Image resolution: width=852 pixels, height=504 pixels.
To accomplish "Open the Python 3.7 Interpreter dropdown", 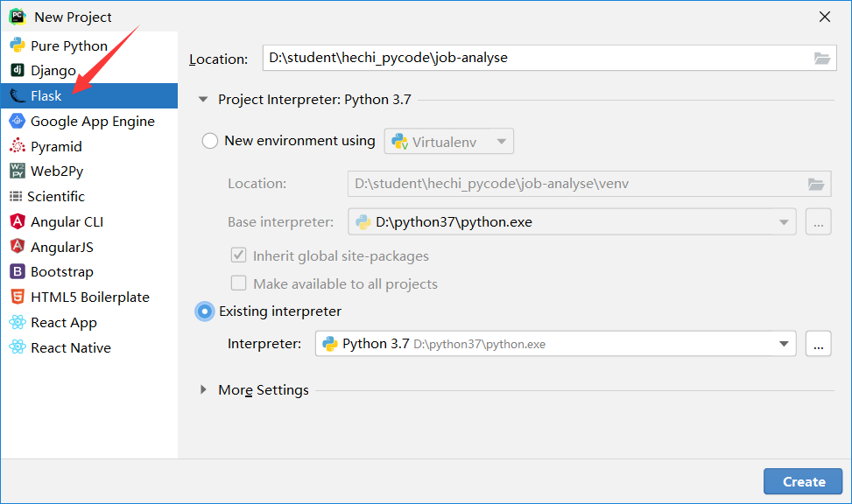I will 555,344.
